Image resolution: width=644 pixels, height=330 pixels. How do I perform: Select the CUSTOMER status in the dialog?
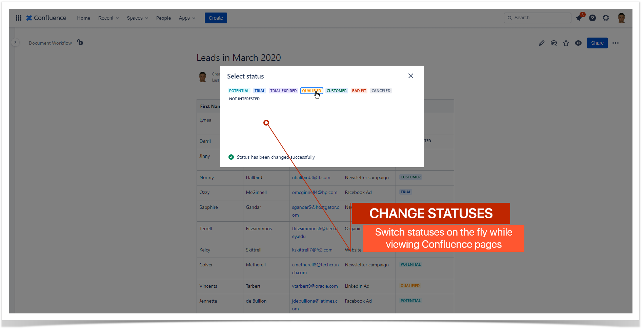pos(337,90)
